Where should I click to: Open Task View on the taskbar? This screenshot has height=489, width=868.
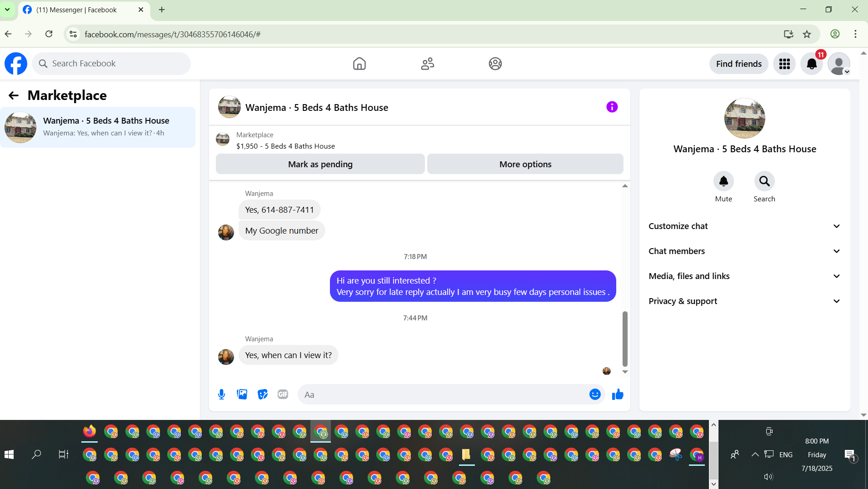pos(64,454)
